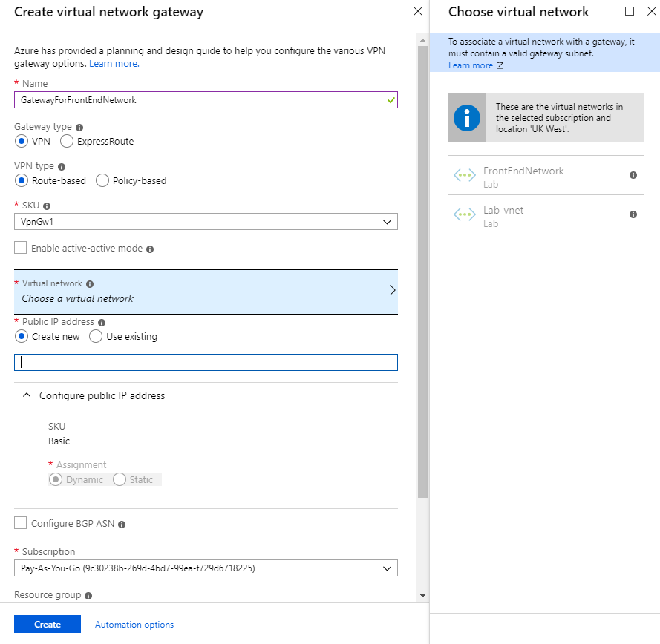Viewport: 660px width, 644px height.
Task: Tick the Configure BGP ASN checkbox
Action: pos(21,524)
